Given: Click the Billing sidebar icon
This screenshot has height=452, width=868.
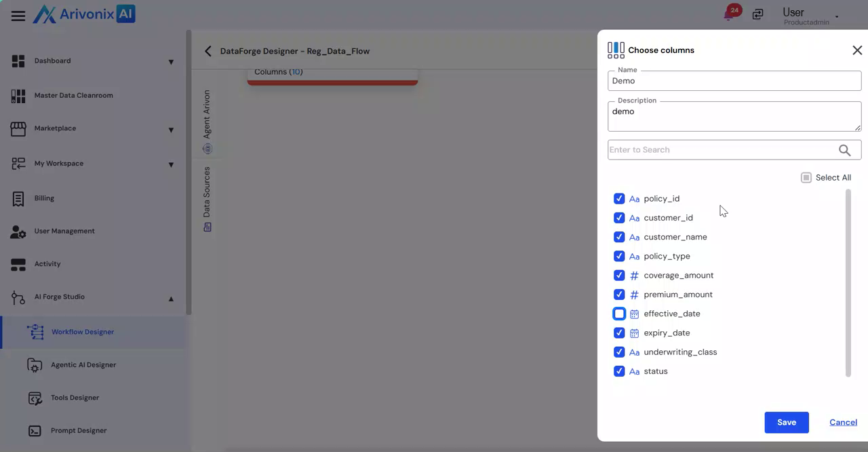Looking at the screenshot, I should (18, 198).
